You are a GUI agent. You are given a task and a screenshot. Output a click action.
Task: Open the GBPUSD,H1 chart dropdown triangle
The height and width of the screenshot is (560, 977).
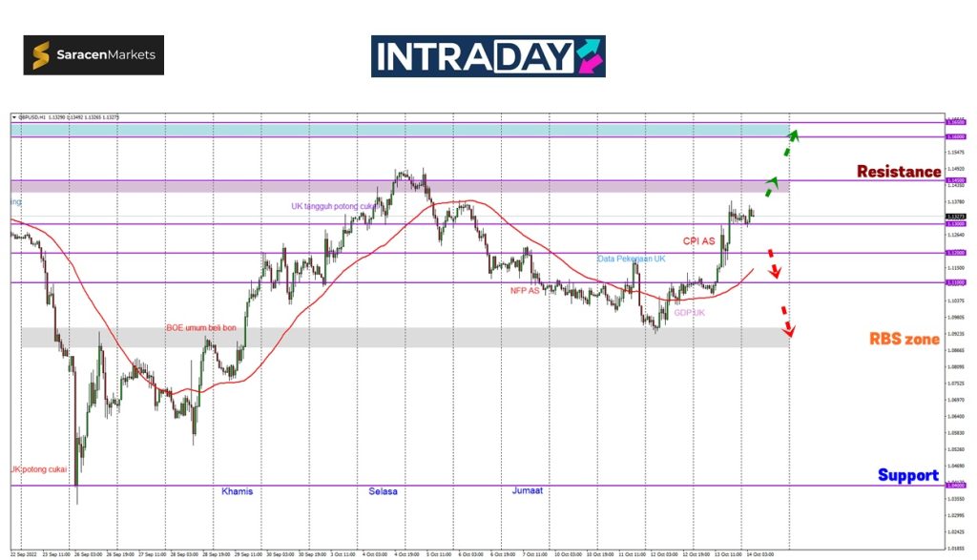pyautogui.click(x=14, y=117)
